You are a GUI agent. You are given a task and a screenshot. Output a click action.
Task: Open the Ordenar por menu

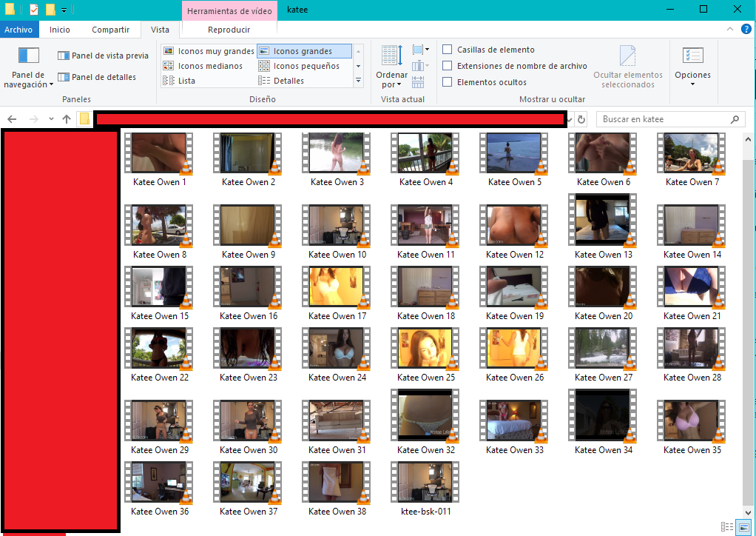(x=391, y=67)
